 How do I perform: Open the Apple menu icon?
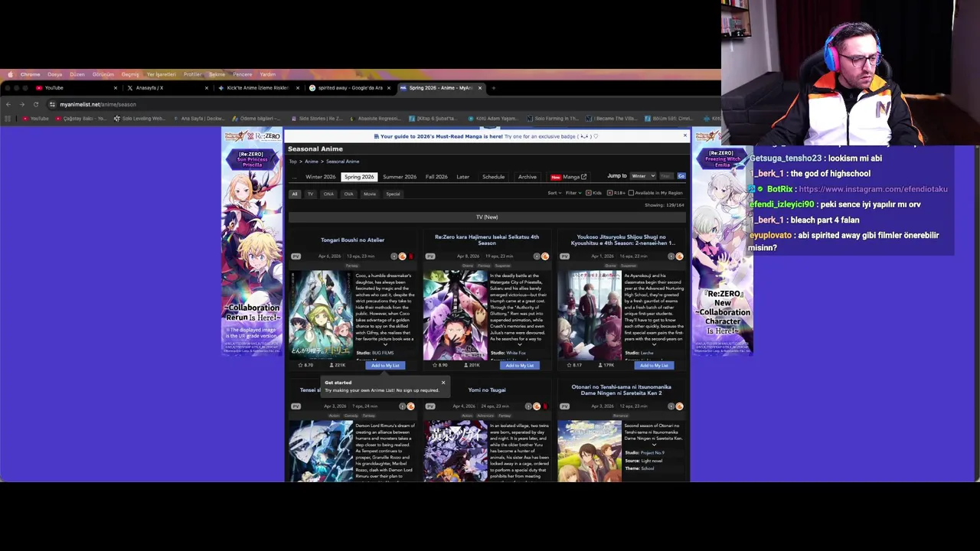pyautogui.click(x=10, y=74)
